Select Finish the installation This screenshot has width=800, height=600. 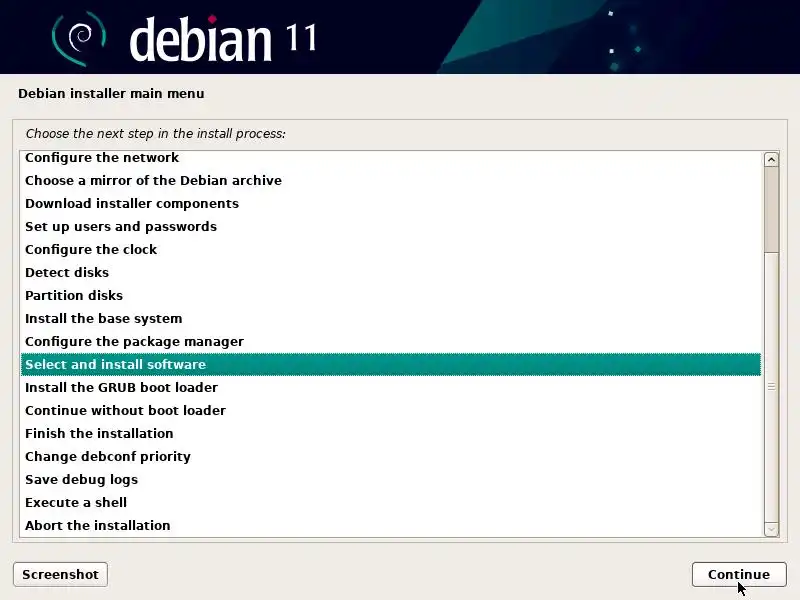click(x=391, y=433)
